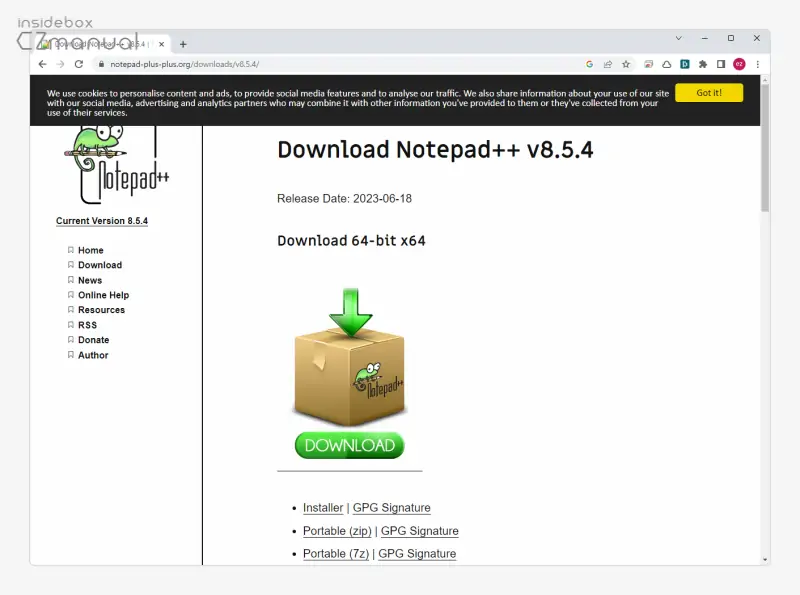Open Google Translate via its toolbar icon

(590, 63)
